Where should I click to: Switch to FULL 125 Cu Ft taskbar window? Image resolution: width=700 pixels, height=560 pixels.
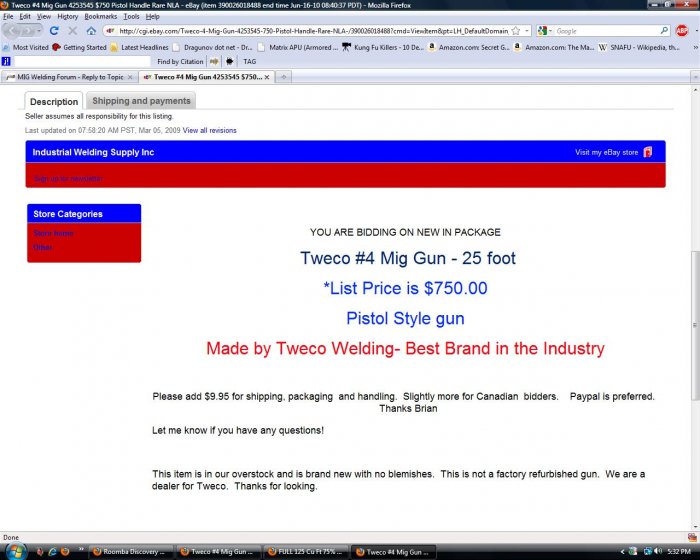click(x=306, y=552)
